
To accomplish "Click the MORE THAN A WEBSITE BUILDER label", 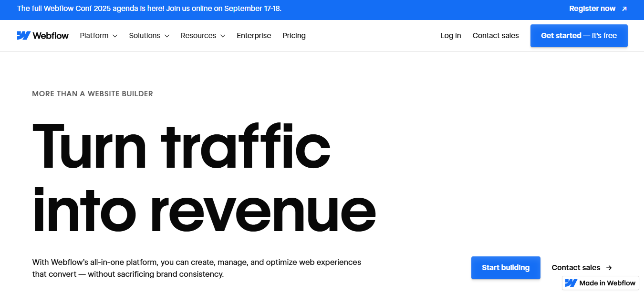I will click(93, 94).
